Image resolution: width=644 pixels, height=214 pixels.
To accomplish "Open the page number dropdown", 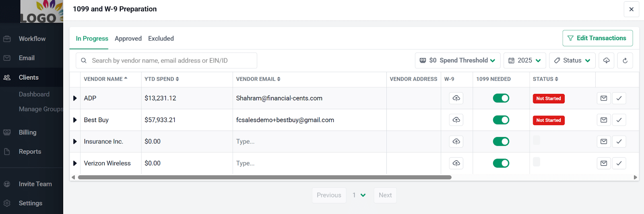I will [x=359, y=195].
